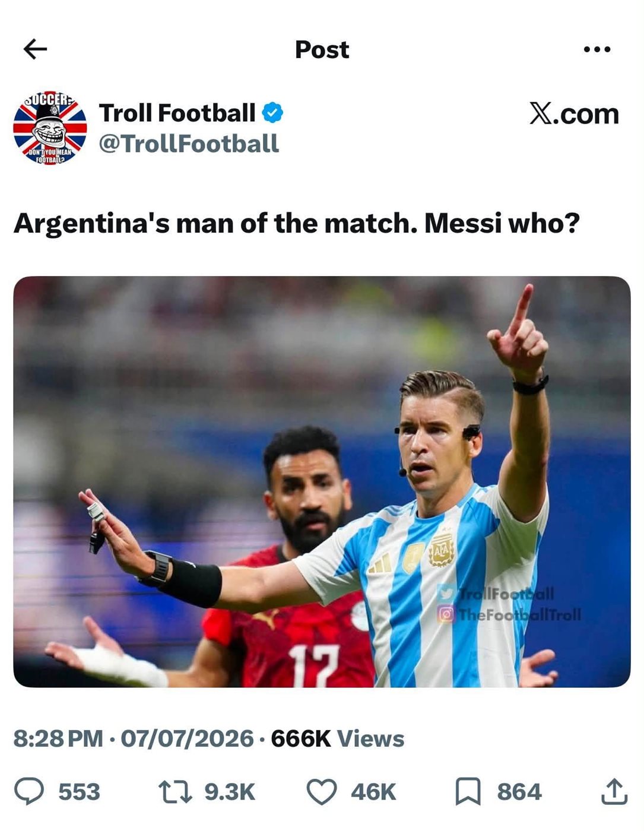Tap the back arrow icon
The height and width of the screenshot is (831, 644).
(35, 49)
